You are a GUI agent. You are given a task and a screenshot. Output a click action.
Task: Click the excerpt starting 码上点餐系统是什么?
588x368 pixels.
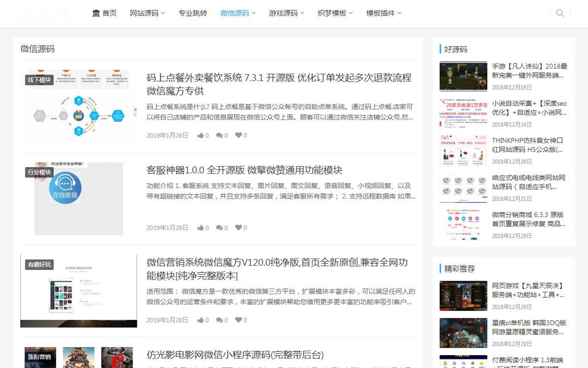pos(280,112)
